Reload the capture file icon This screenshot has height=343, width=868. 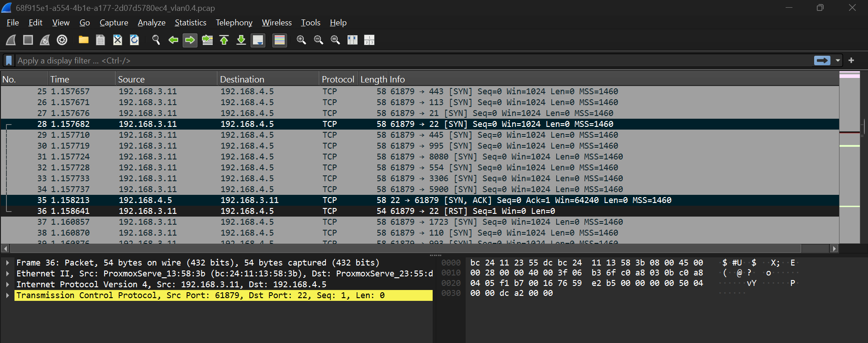pos(134,40)
